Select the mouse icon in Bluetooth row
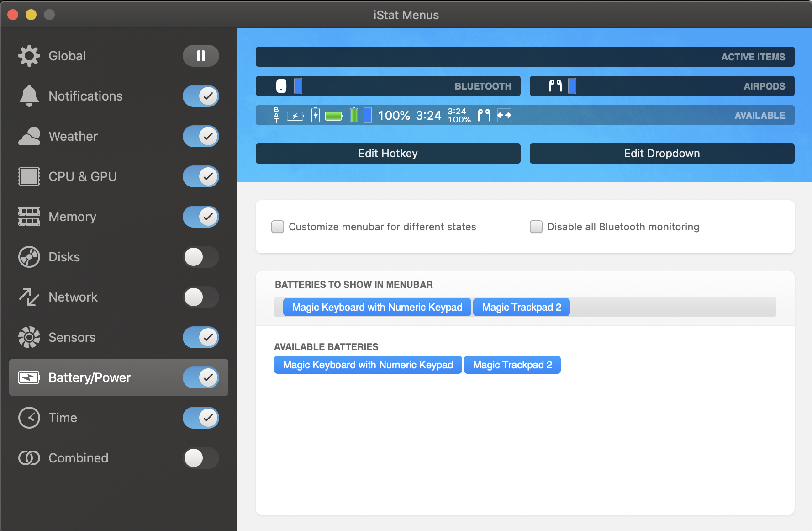 click(x=281, y=86)
